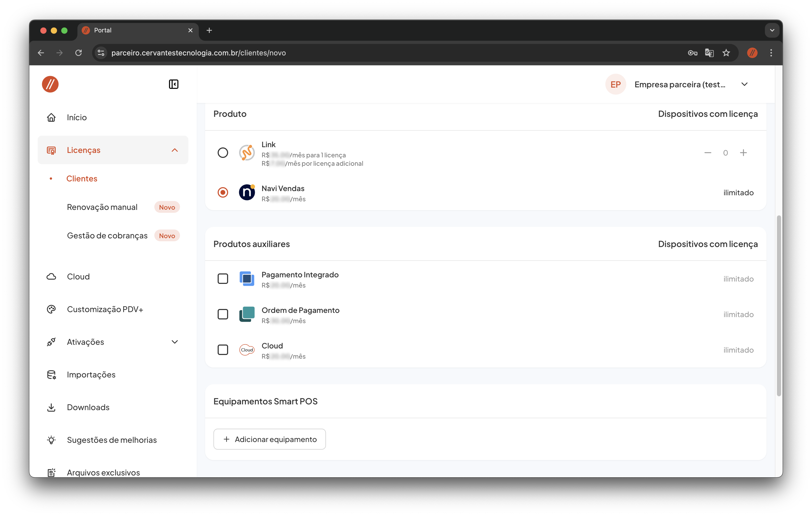Click the Produtos auxiliares heading
Viewport: 812px width, 516px height.
[252, 244]
